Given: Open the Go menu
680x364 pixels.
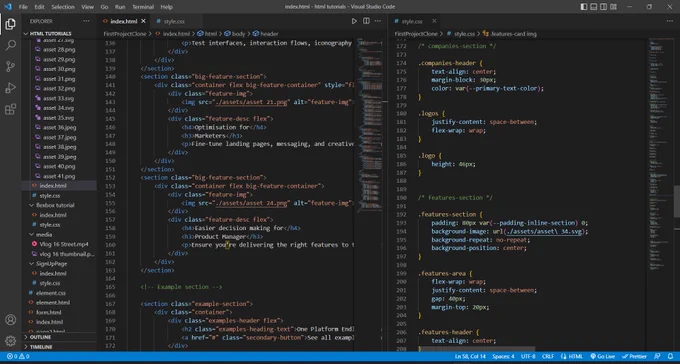Looking at the screenshot, I should coord(104,7).
